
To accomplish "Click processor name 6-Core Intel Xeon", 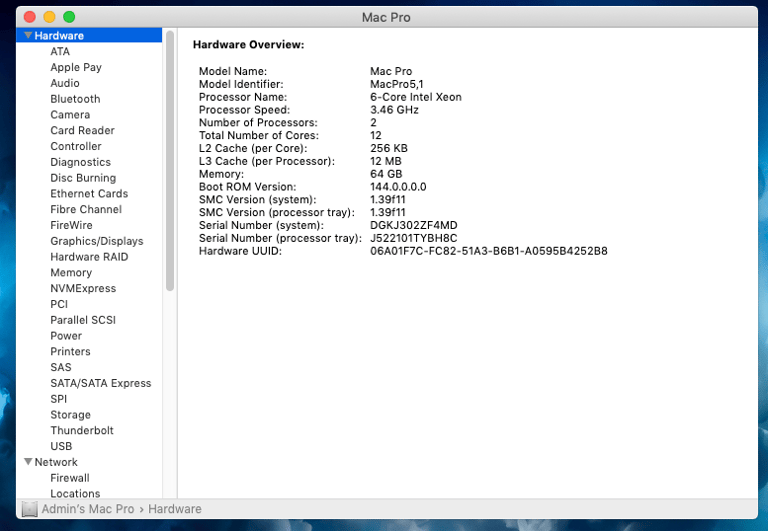I will (x=415, y=97).
